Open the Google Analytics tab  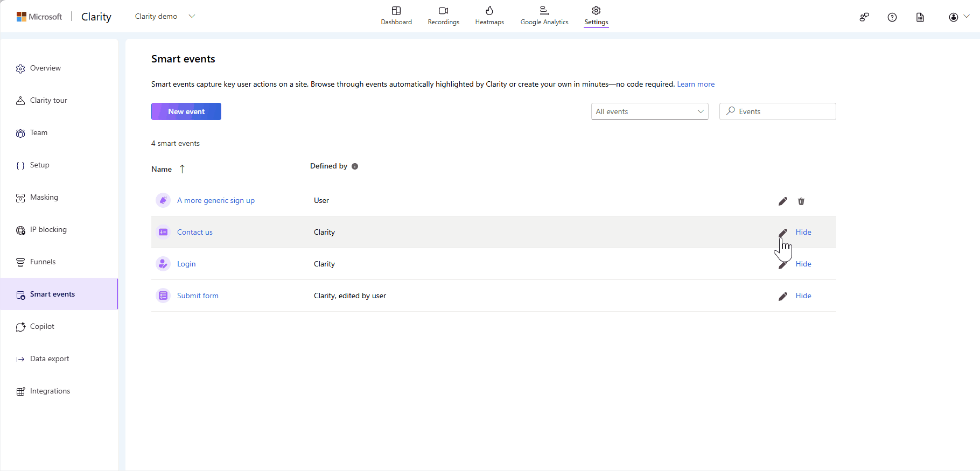544,16
